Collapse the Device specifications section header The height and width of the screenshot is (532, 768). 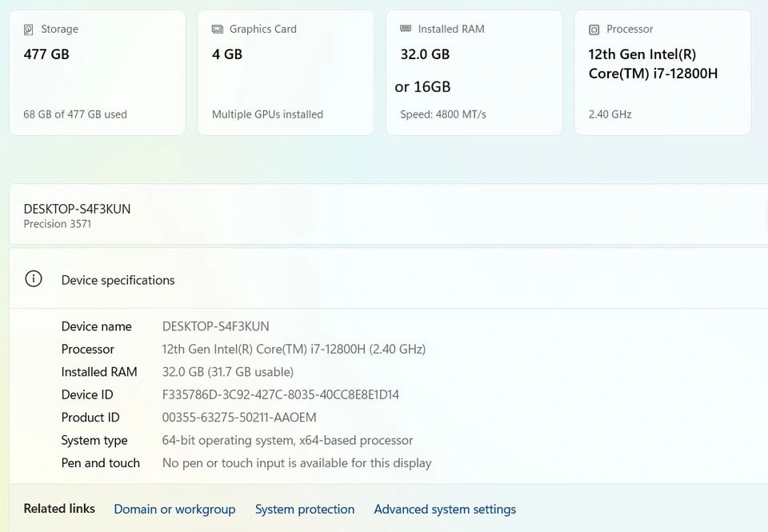click(389, 279)
